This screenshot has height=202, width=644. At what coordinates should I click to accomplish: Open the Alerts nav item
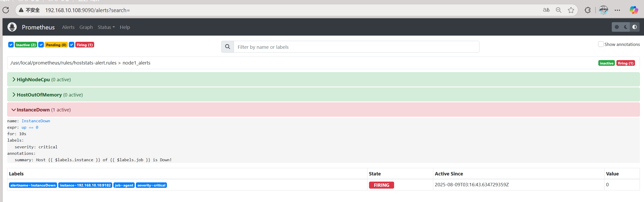68,27
